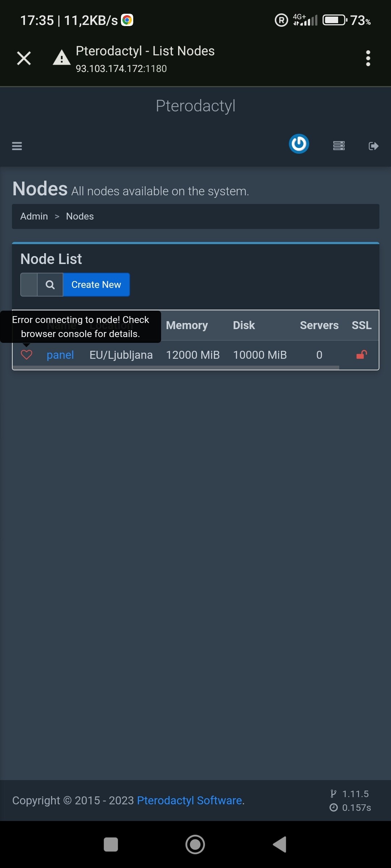Close the browser custom tab
Viewport: 391px width, 868px height.
(24, 58)
